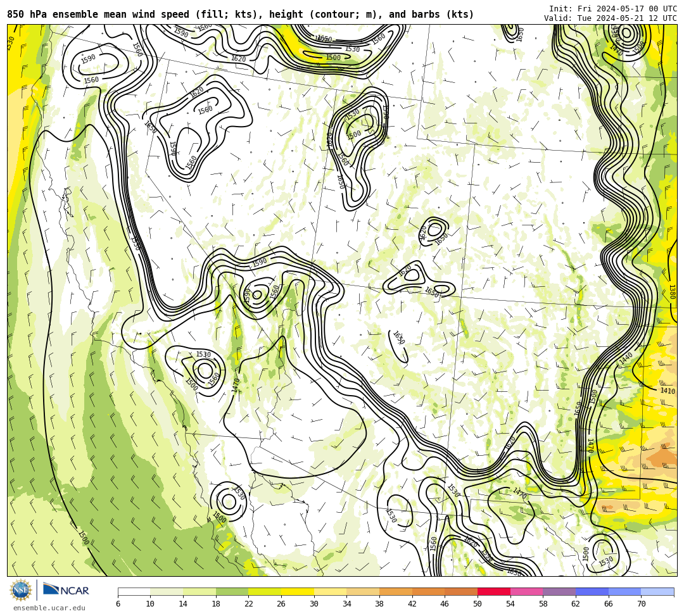Pick the pale blue above-70 kts legend swatch
This screenshot has height=616, width=684.
tap(657, 591)
